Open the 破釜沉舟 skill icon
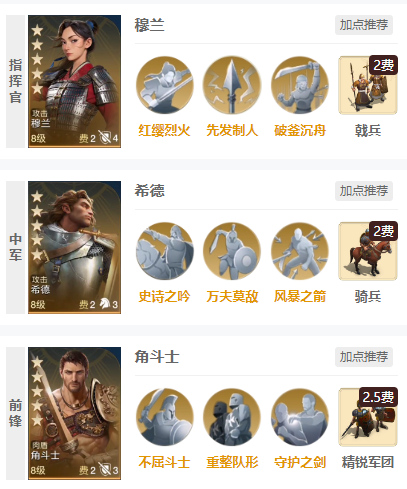 tap(300, 85)
